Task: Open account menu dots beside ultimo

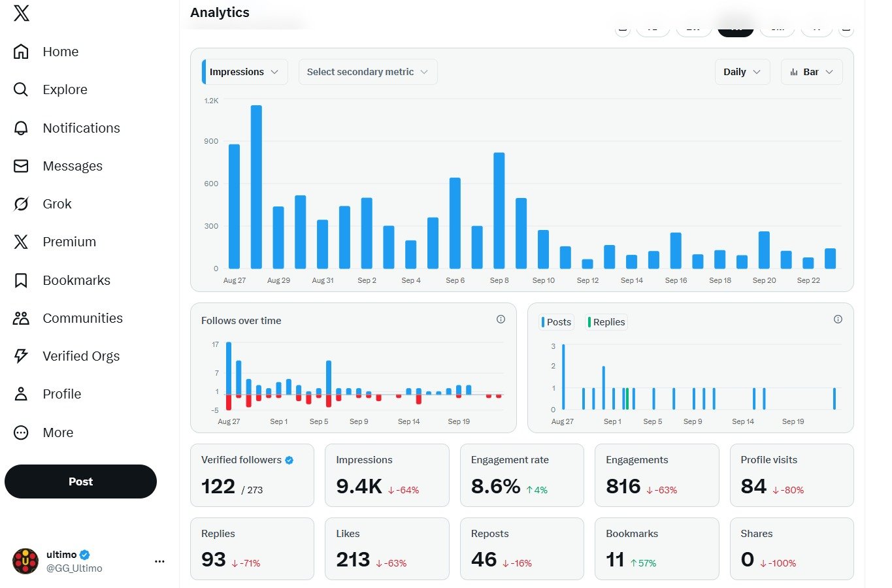Action: coord(159,561)
